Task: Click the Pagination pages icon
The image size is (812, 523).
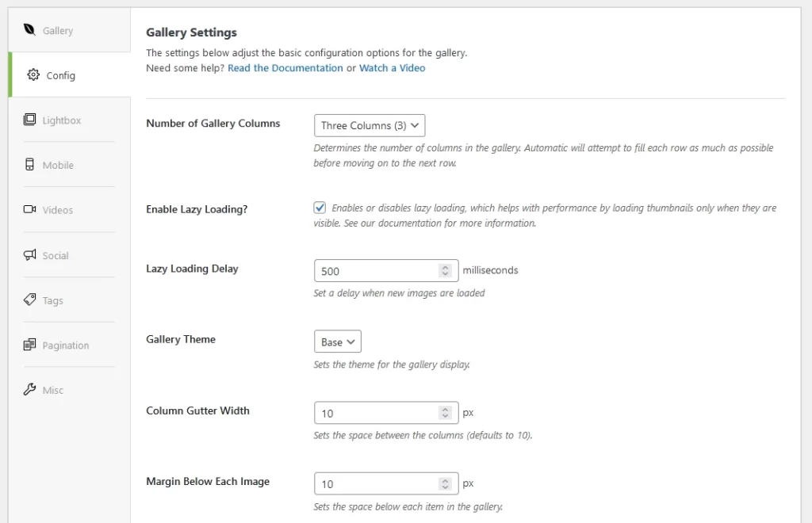Action: 29,345
